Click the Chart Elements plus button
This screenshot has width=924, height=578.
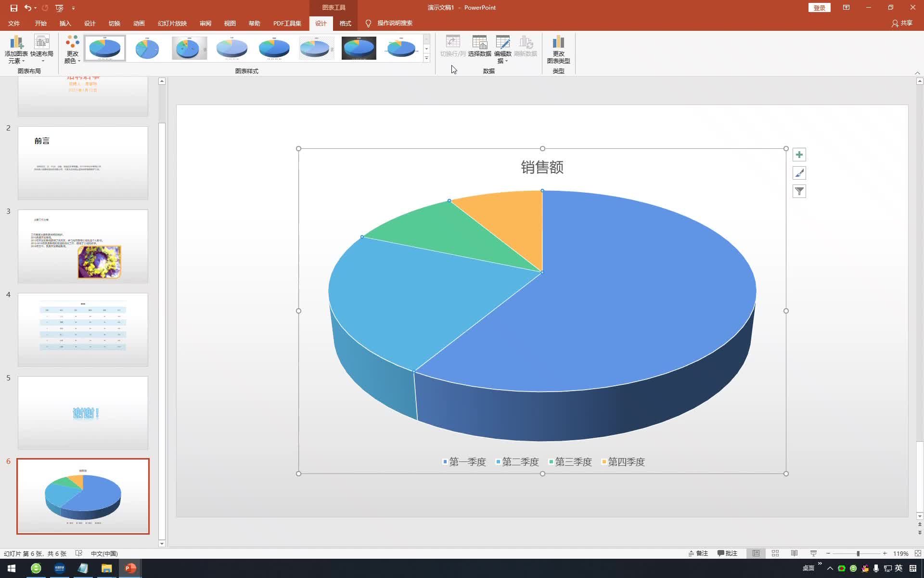799,155
